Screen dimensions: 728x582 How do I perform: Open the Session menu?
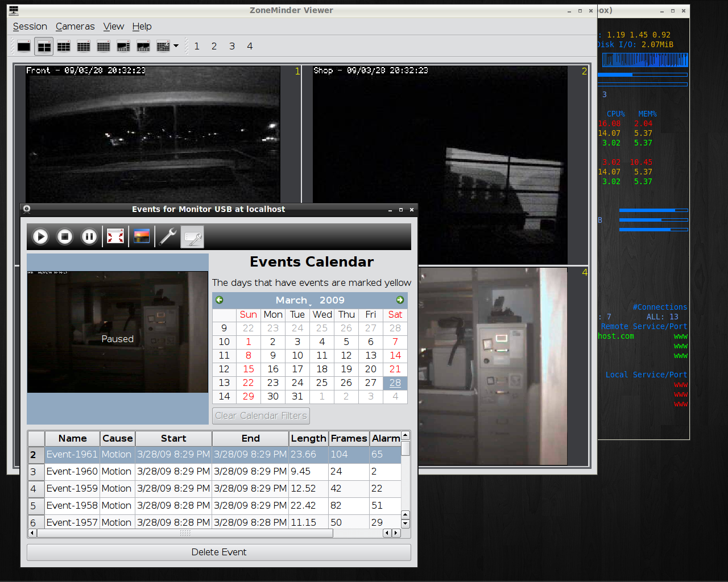click(x=30, y=26)
